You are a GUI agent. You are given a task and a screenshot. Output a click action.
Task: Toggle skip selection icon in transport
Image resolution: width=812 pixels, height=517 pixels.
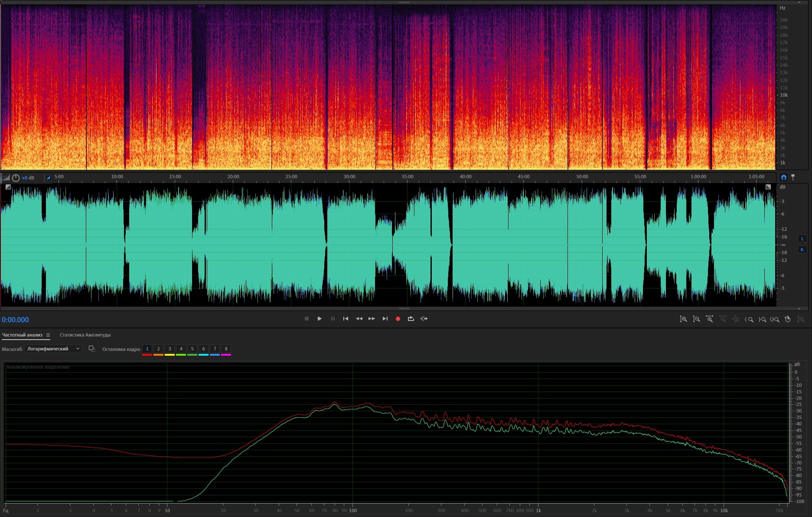click(x=424, y=319)
